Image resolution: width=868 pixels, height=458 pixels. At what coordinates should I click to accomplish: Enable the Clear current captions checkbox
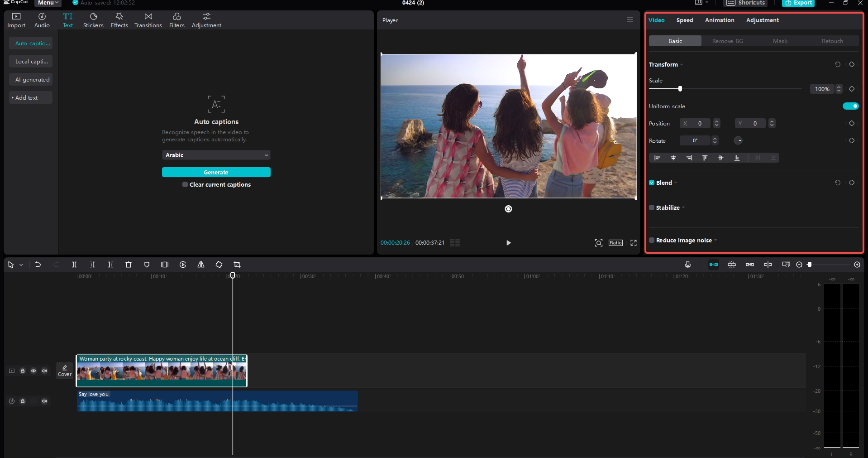185,184
